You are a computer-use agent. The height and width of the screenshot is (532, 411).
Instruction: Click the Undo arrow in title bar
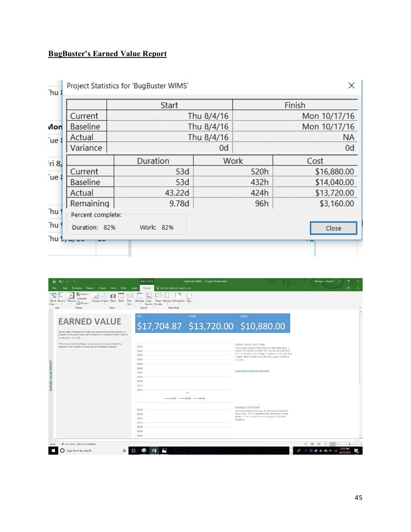[60, 281]
